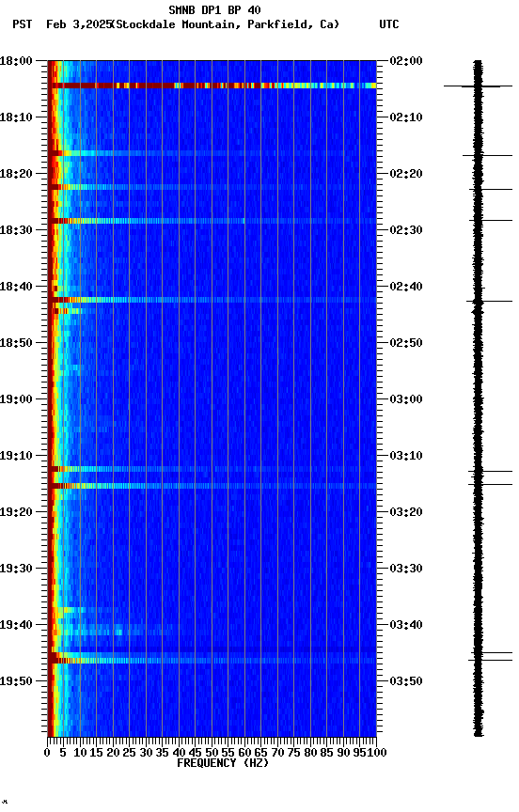
Task: Click the 100 Hz frequency axis tick label
Action: click(377, 753)
